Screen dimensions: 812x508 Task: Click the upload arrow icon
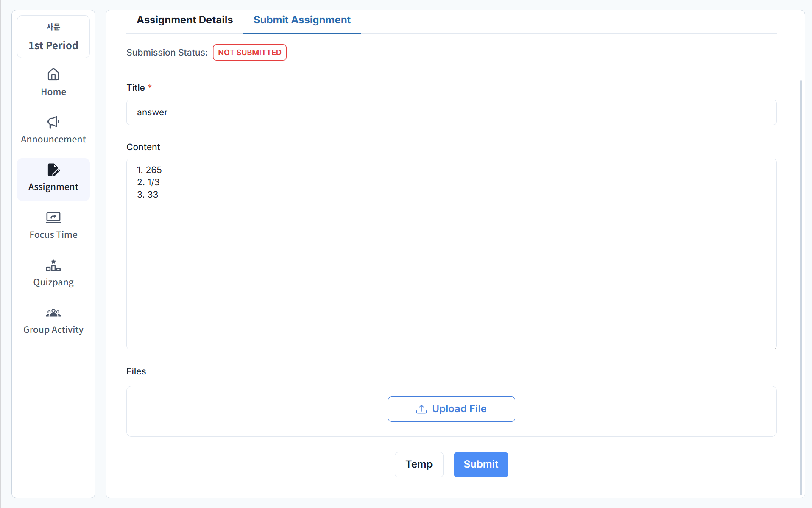pyautogui.click(x=421, y=409)
